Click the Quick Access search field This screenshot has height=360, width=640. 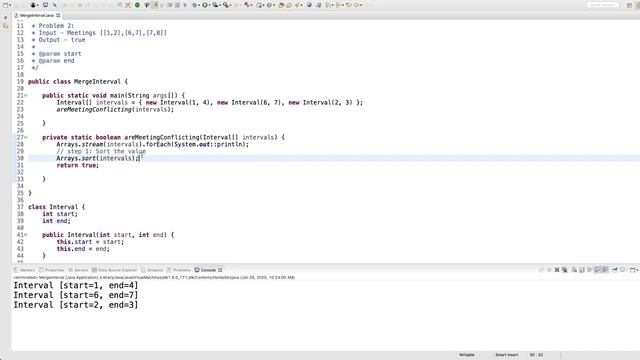pos(602,5)
